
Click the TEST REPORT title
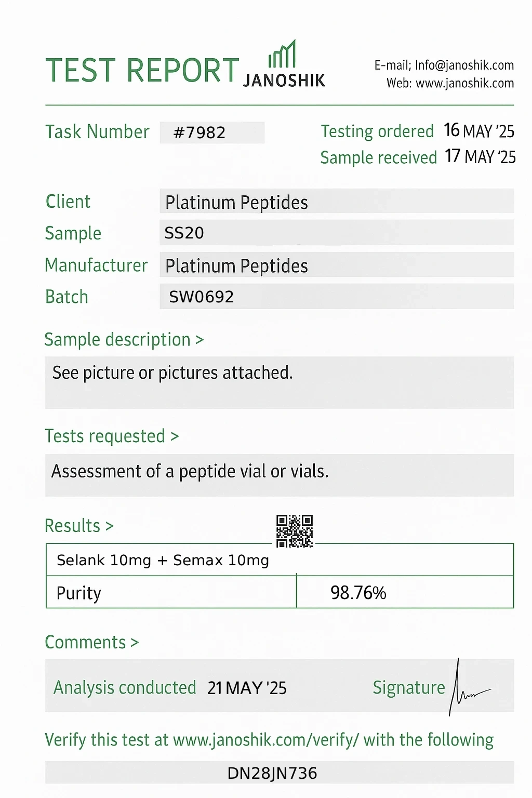pyautogui.click(x=142, y=70)
